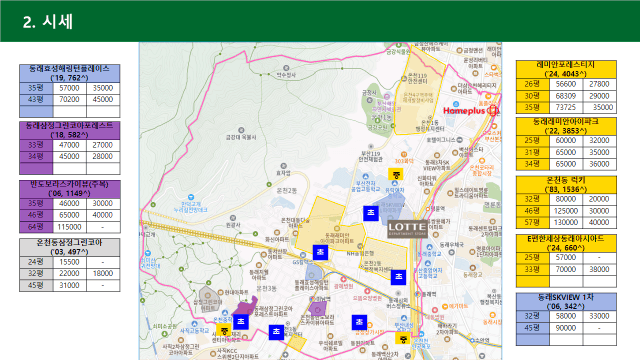Select the yellow 레미안포레스티지 table header
Image resolution: width=640 pixels, height=360 pixels.
point(566,69)
